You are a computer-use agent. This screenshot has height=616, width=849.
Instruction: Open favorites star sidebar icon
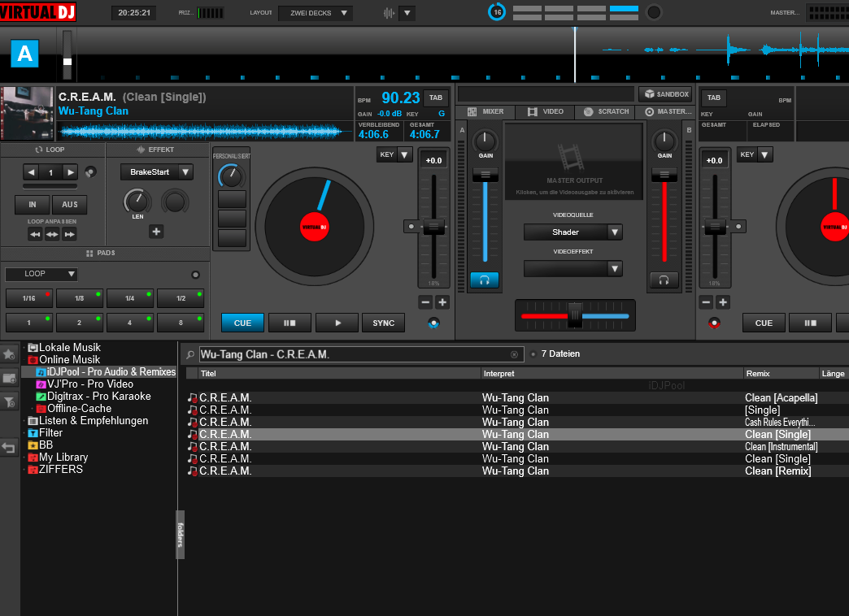click(x=9, y=354)
